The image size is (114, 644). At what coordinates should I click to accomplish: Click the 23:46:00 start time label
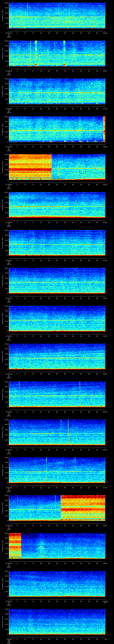[x=9, y=109]
